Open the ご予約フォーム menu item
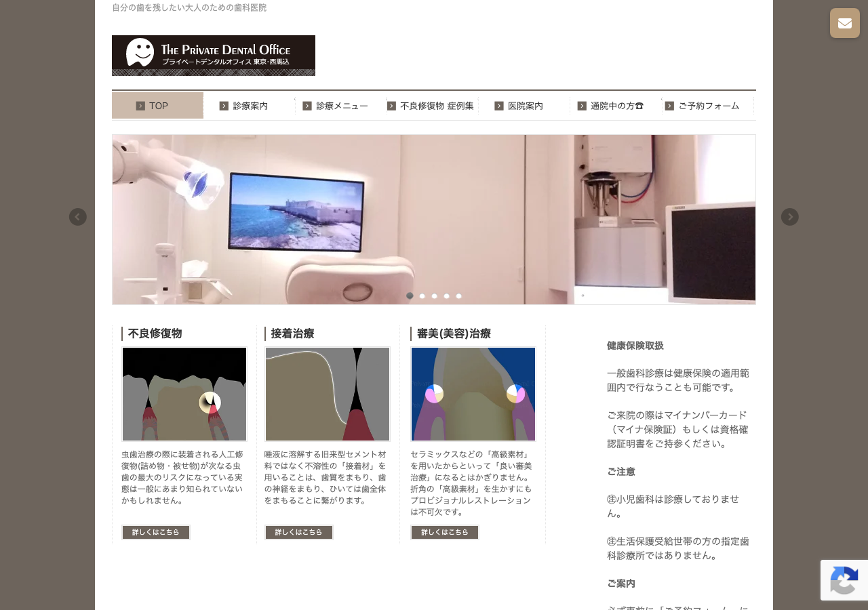The height and width of the screenshot is (610, 868). click(708, 106)
